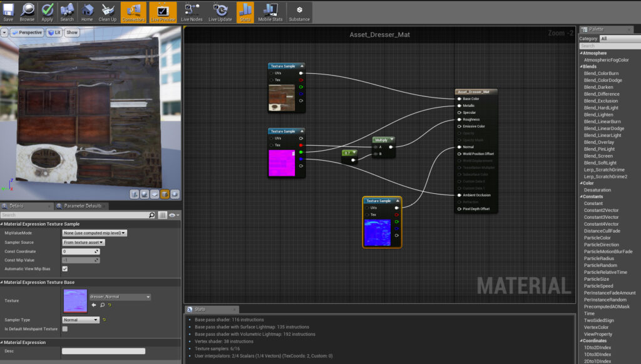
Task: Click the dresser_Normal texture thumbnail swatch
Action: click(75, 301)
